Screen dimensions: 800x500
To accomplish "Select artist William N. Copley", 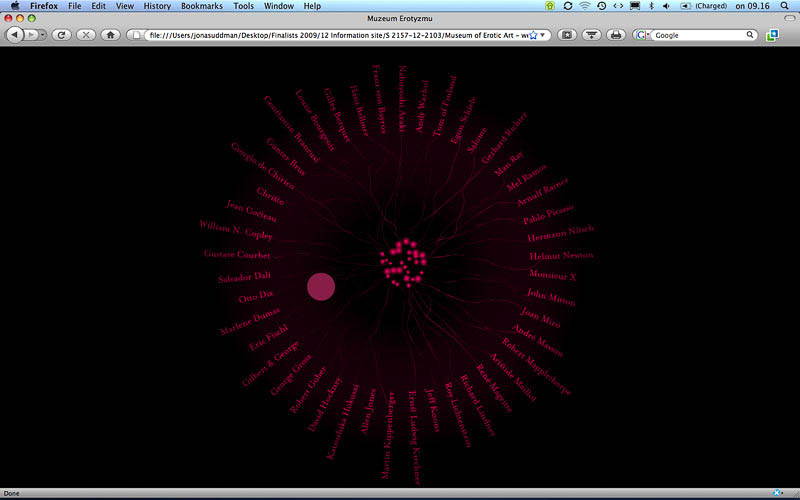I will (236, 230).
